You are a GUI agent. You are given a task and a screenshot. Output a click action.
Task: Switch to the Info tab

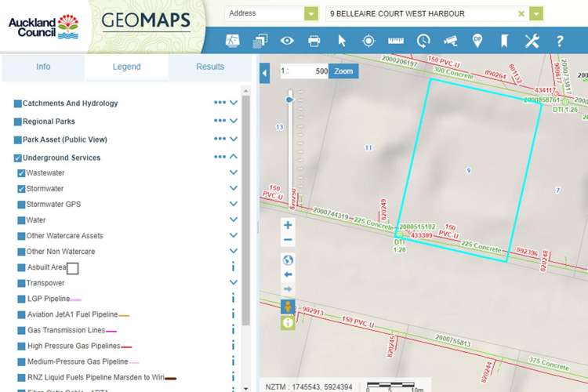[x=43, y=67]
